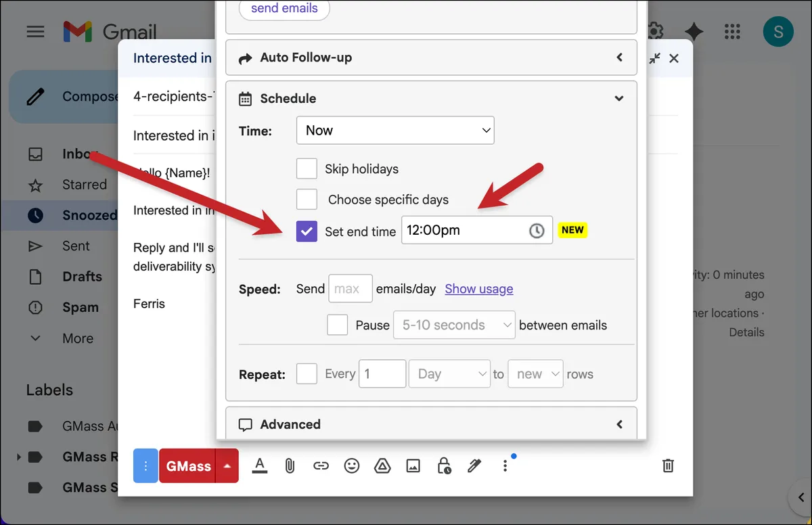Discard draft with the trash icon
Screen dimensions: 812x525
pos(668,465)
